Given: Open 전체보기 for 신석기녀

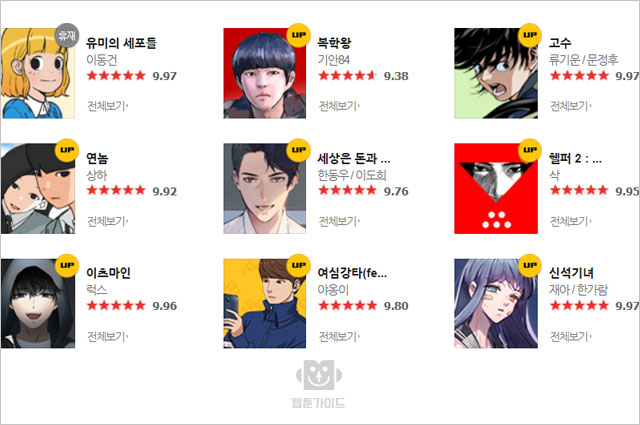Looking at the screenshot, I should point(570,336).
